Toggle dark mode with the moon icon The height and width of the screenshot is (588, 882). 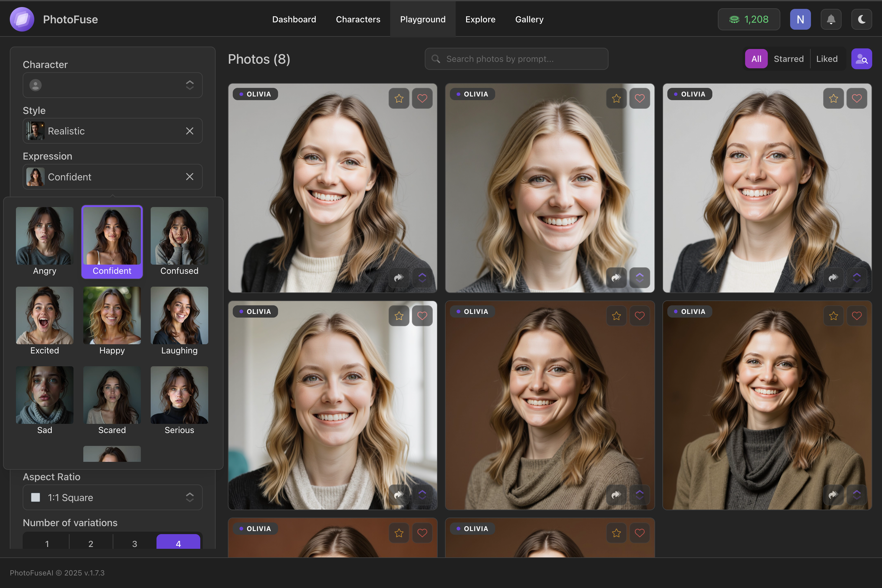pyautogui.click(x=861, y=19)
